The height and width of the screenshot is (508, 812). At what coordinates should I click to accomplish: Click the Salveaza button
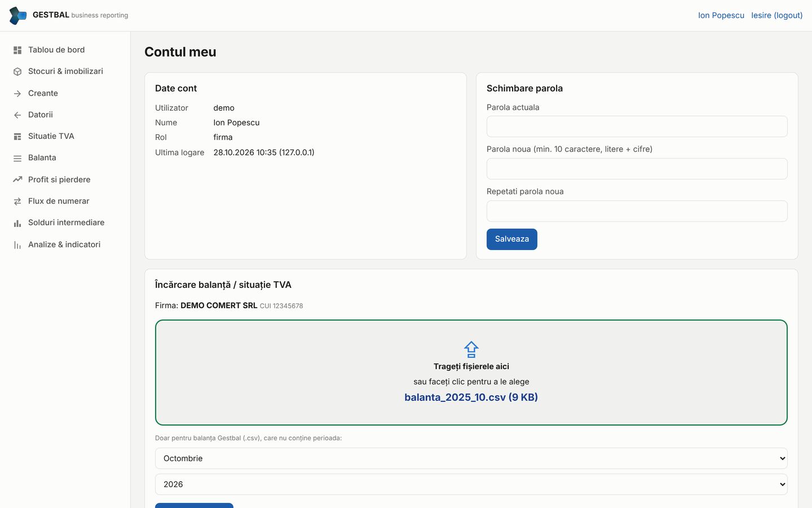(512, 239)
